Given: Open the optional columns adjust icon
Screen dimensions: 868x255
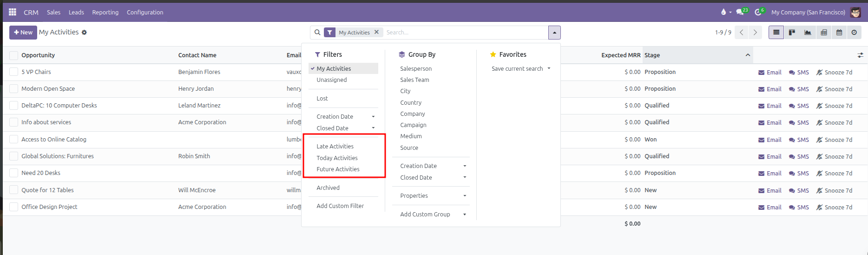Looking at the screenshot, I should click(x=860, y=55).
